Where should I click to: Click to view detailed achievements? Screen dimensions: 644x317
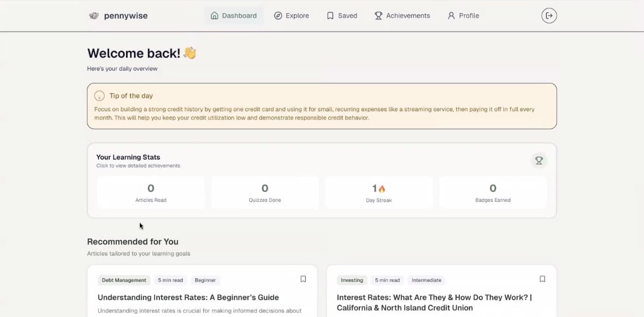(137, 165)
